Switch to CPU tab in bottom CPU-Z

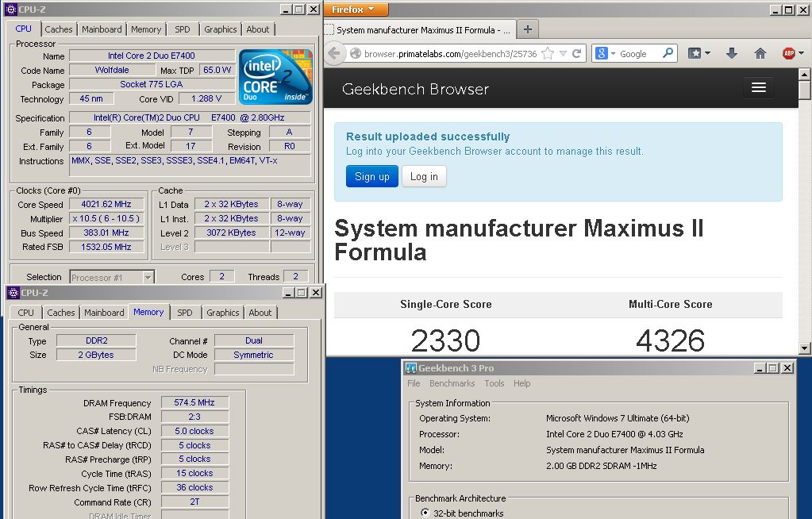click(25, 313)
